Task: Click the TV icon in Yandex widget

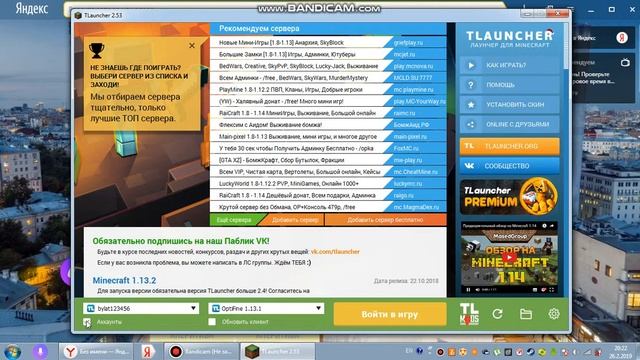Action: click(x=625, y=62)
